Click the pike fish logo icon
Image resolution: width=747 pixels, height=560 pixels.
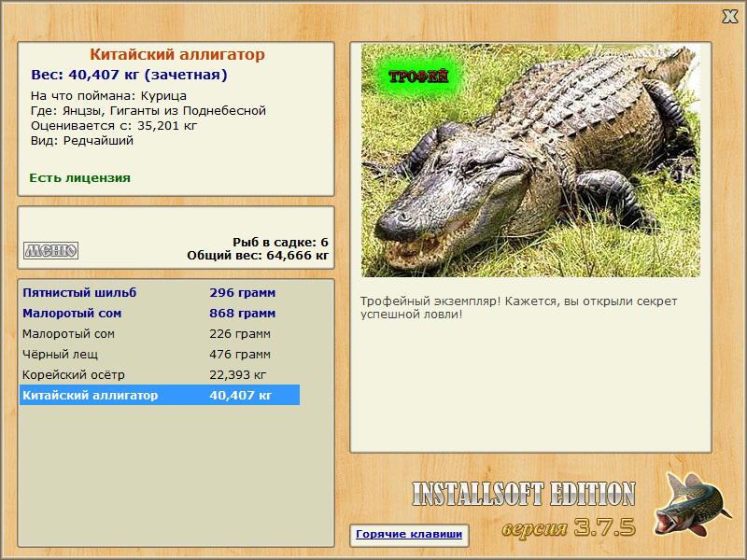click(x=692, y=504)
